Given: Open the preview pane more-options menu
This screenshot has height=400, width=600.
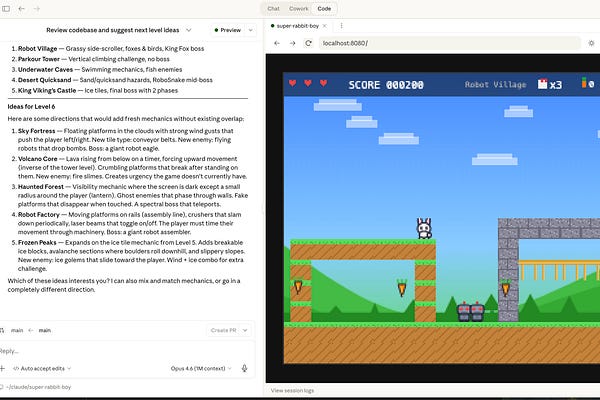Looking at the screenshot, I should click(x=341, y=26).
